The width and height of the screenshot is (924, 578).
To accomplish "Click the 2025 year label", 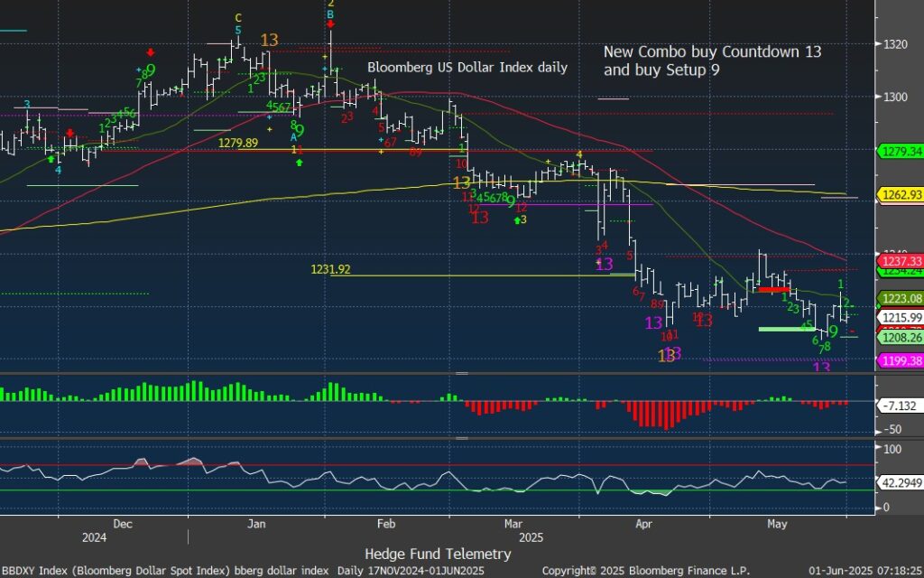I will [531, 538].
